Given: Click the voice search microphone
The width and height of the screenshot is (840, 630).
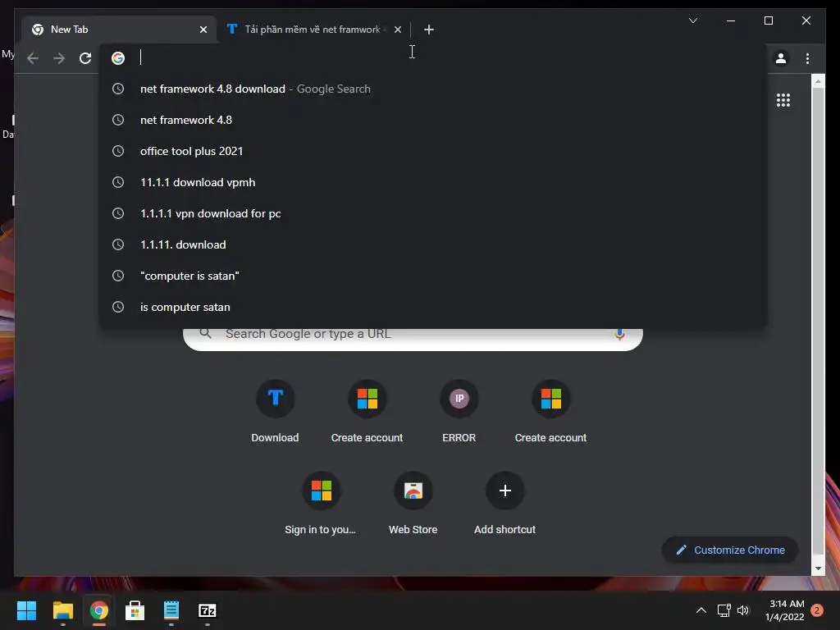Looking at the screenshot, I should (x=619, y=335).
